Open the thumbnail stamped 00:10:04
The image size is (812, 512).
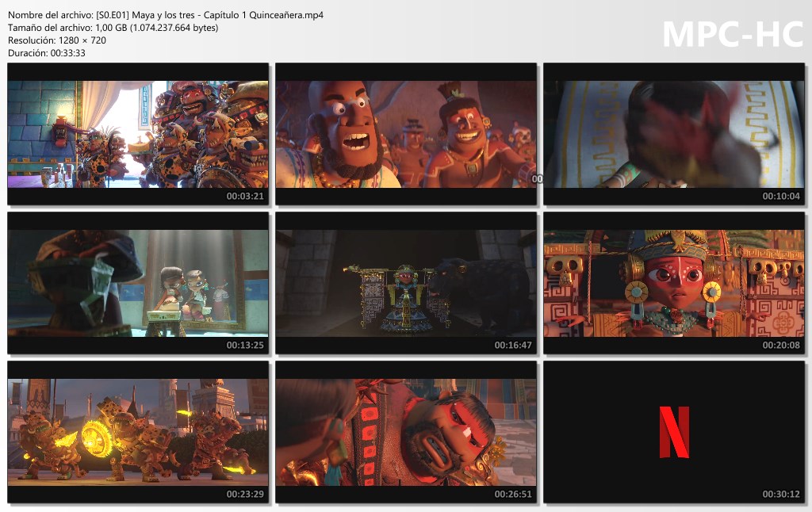[x=674, y=134]
